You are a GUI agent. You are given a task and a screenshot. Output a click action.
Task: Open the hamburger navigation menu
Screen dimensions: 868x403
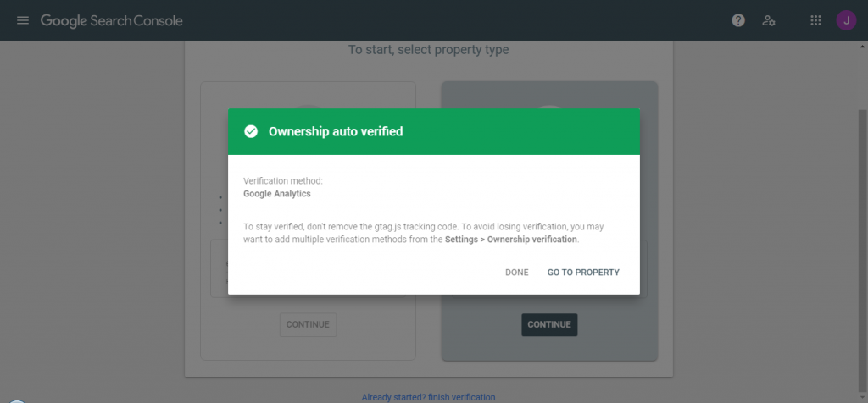[x=23, y=21]
